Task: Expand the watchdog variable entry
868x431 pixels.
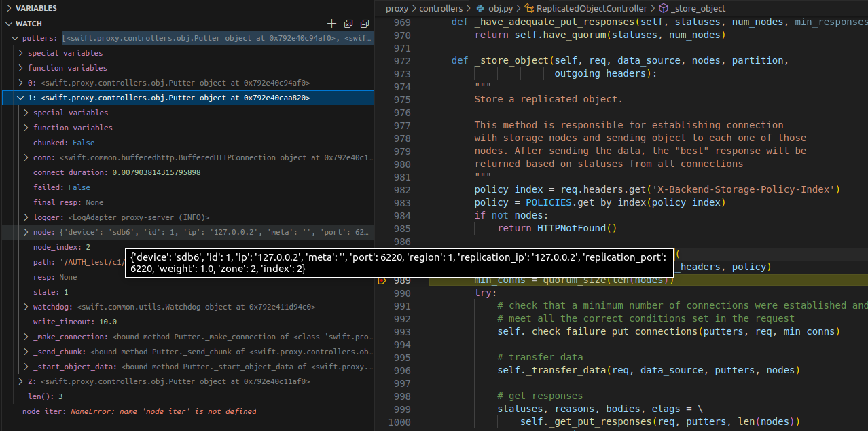Action: point(26,307)
